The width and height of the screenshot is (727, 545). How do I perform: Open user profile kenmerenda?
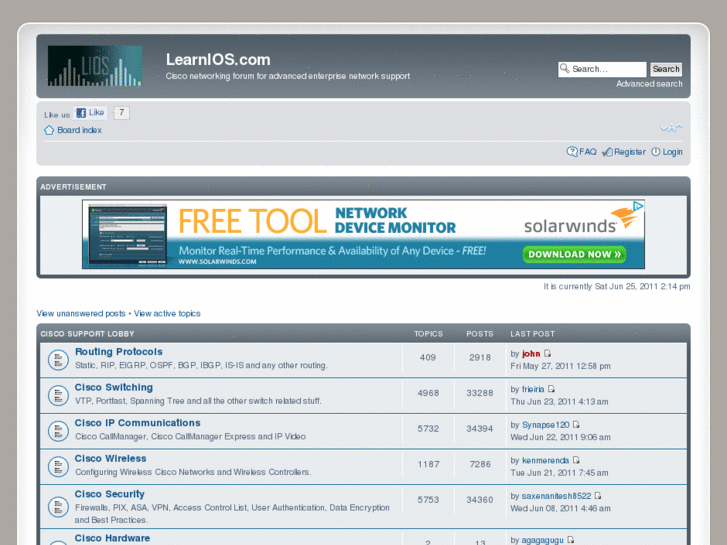pyautogui.click(x=545, y=461)
